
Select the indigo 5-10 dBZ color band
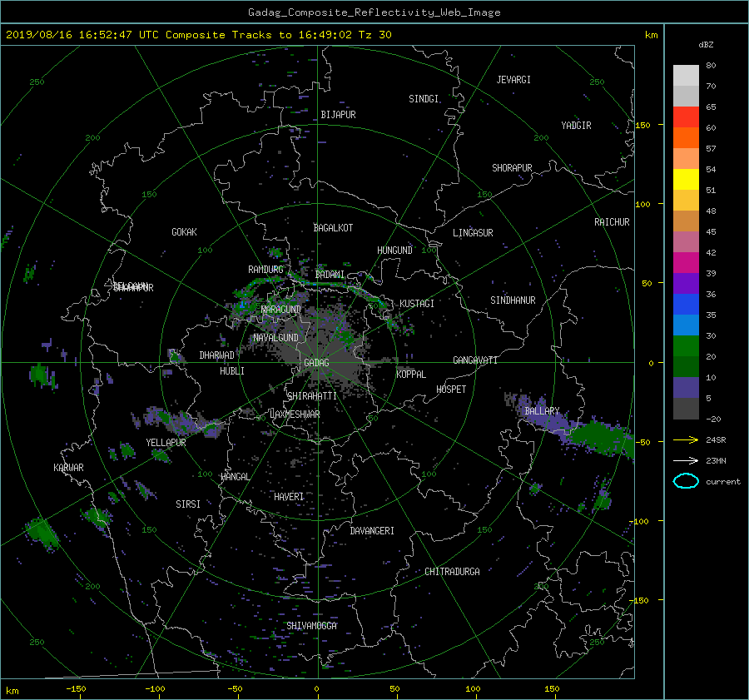pyautogui.click(x=686, y=388)
